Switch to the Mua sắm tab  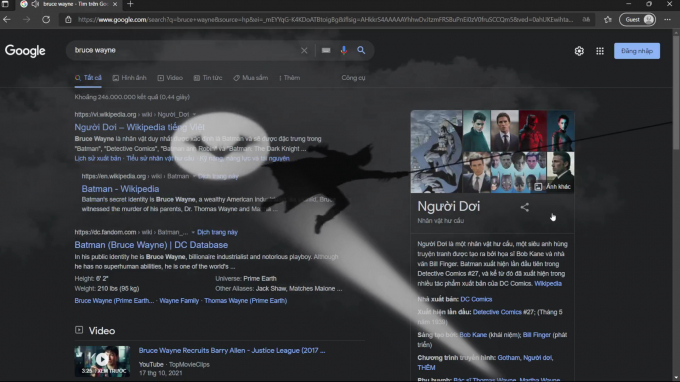pos(251,78)
